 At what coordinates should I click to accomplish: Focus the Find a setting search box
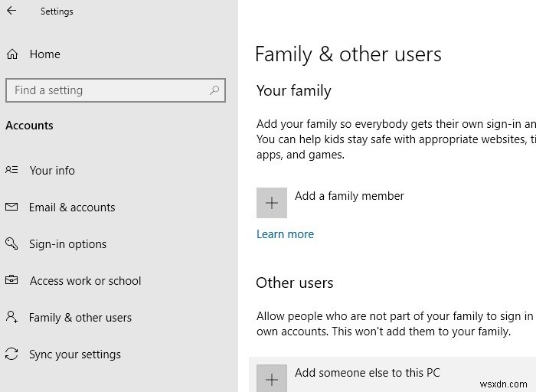116,90
